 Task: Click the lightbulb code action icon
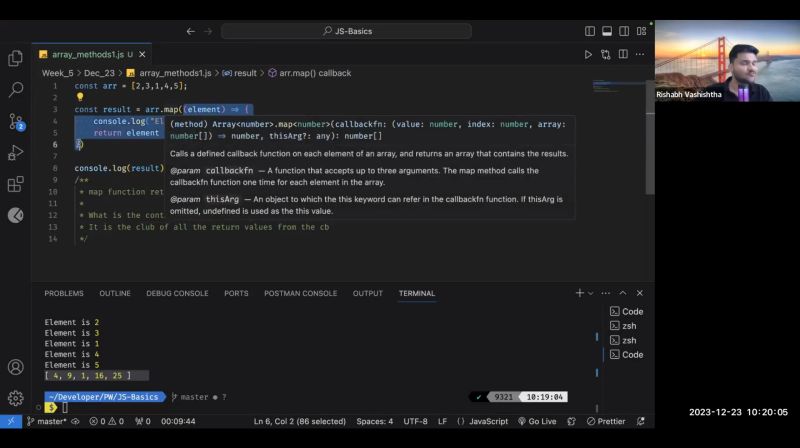(80, 98)
